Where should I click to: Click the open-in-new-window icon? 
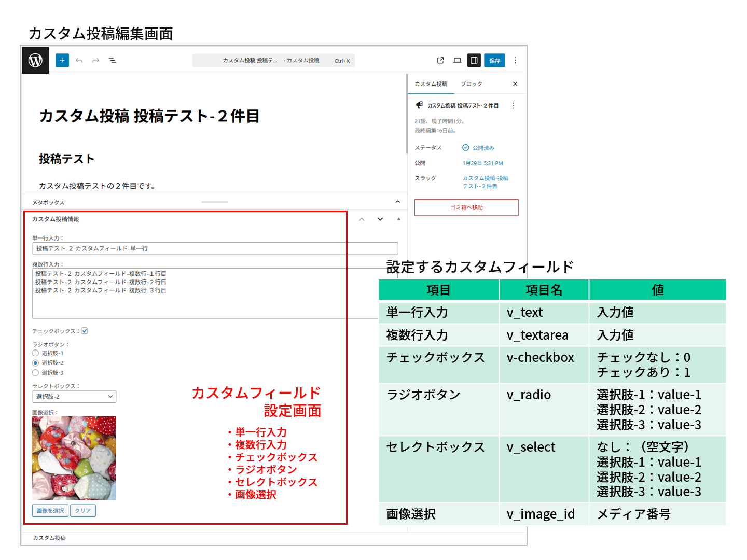tap(440, 60)
